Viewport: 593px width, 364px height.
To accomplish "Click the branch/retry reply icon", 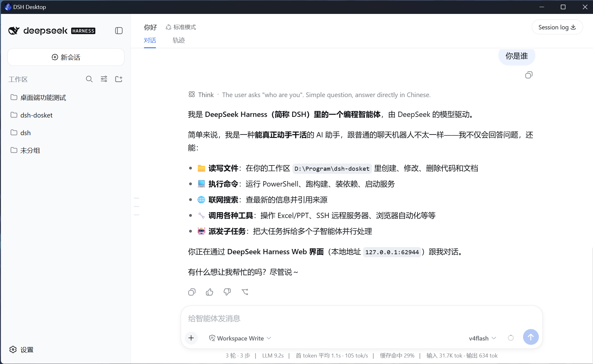I will [x=245, y=292].
